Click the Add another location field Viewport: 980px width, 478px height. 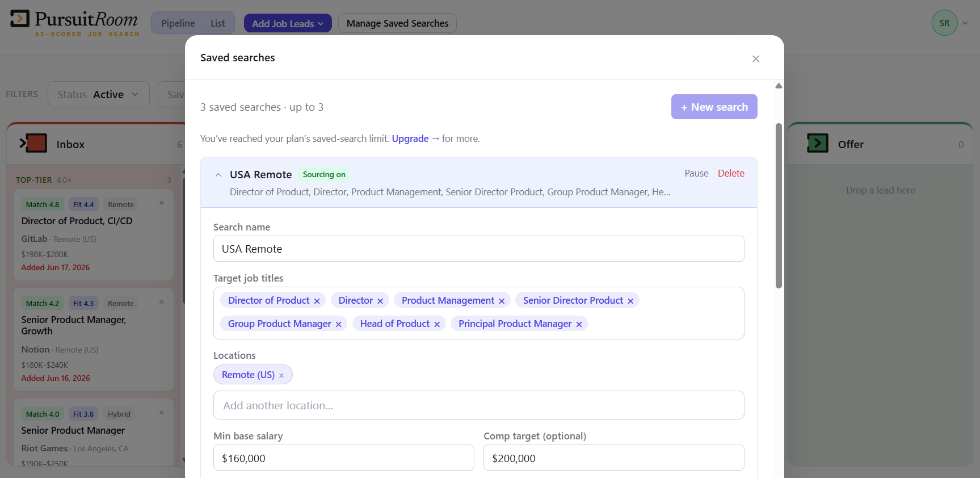(479, 405)
